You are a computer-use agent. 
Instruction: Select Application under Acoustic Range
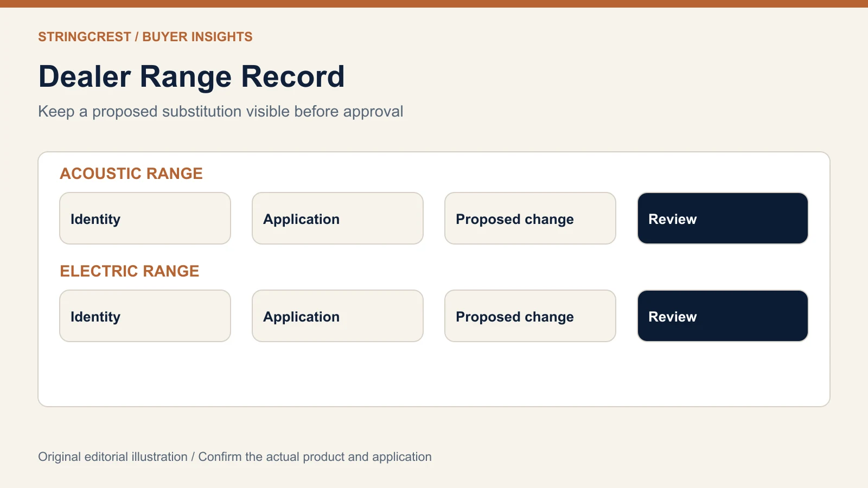click(x=337, y=219)
